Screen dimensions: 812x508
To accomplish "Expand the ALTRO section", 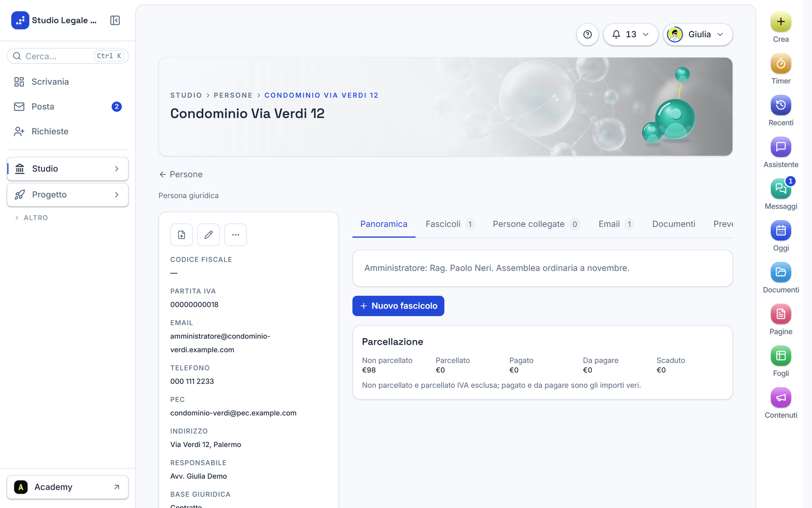I will [x=32, y=218].
